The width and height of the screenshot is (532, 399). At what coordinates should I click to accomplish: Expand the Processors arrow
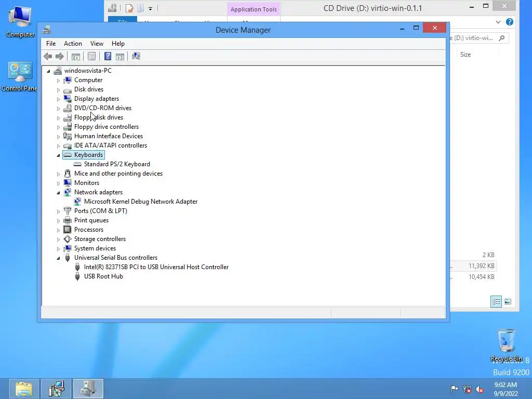pos(58,230)
